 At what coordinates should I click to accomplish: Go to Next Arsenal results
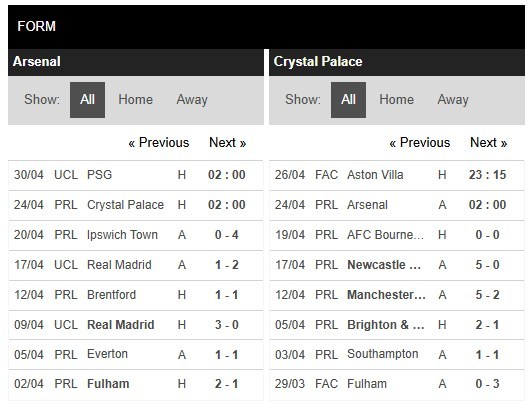point(228,143)
